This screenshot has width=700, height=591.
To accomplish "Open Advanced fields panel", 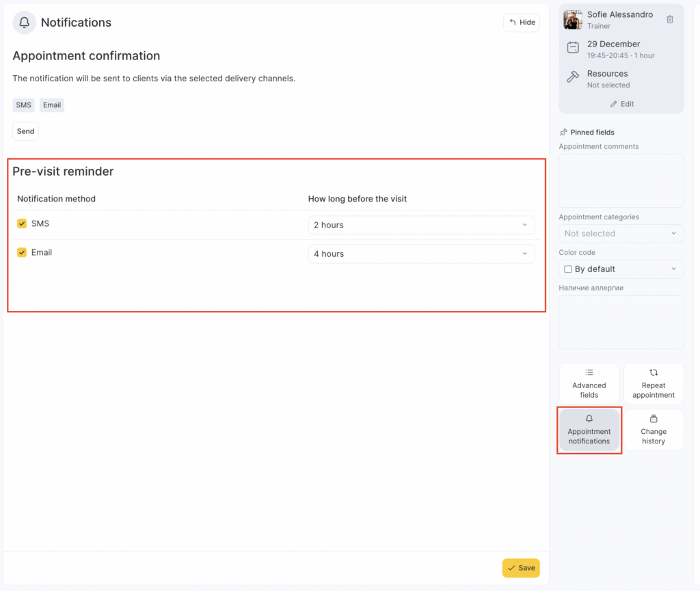I will click(x=589, y=384).
